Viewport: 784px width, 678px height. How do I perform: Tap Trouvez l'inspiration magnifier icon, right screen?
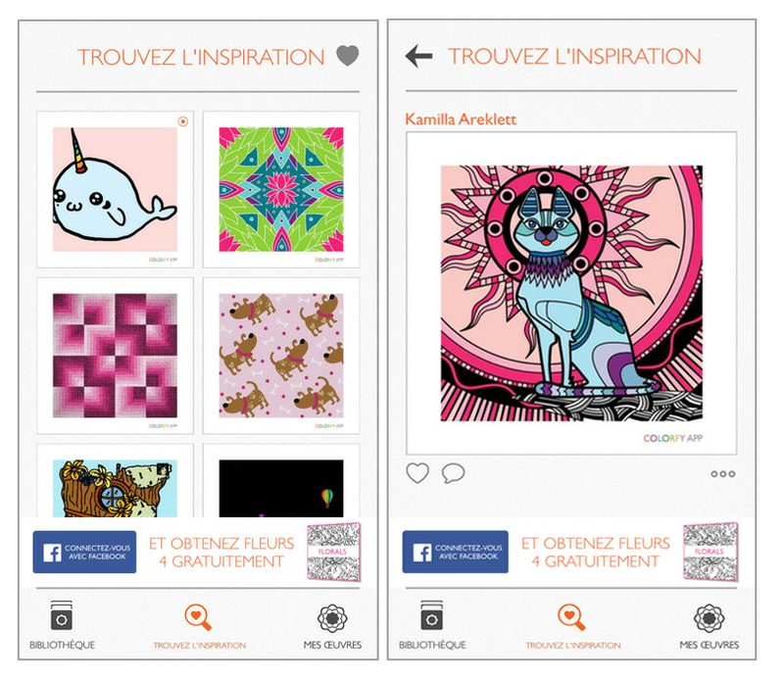571,617
